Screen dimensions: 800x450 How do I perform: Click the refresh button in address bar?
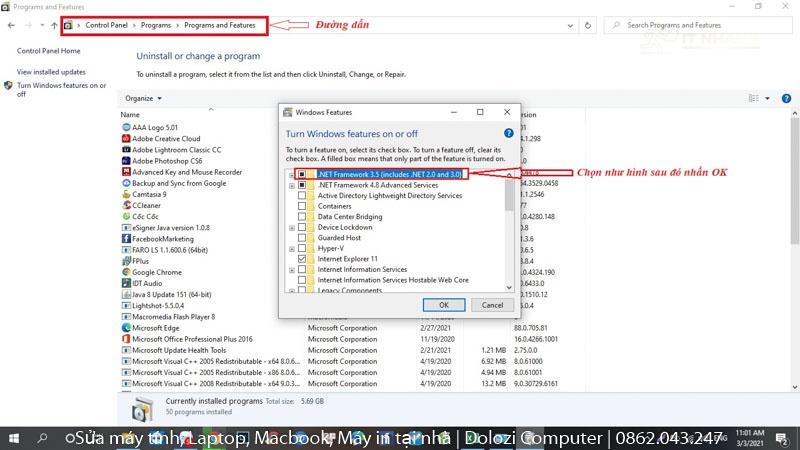coord(588,25)
